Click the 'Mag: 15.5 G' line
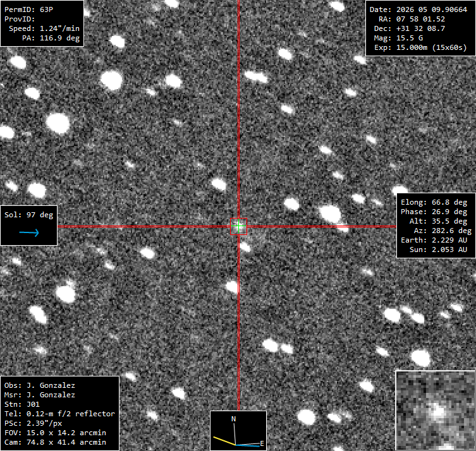The width and height of the screenshot is (476, 451). [x=398, y=38]
